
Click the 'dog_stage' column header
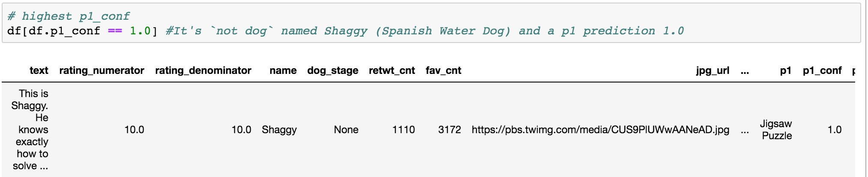[x=332, y=70]
